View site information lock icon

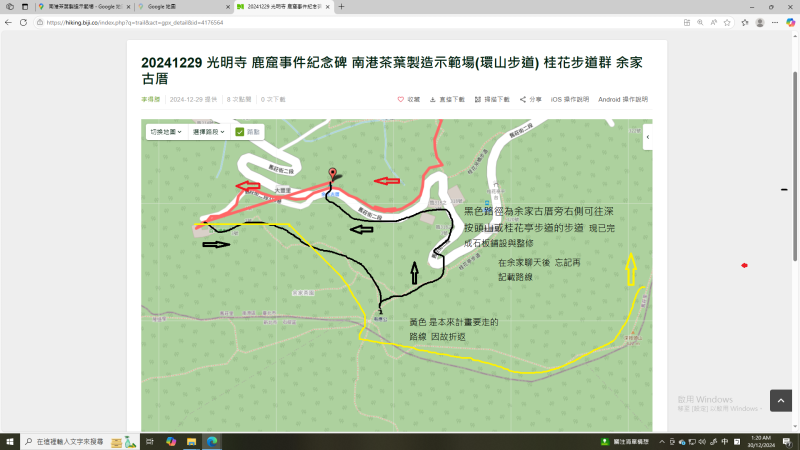click(40, 22)
